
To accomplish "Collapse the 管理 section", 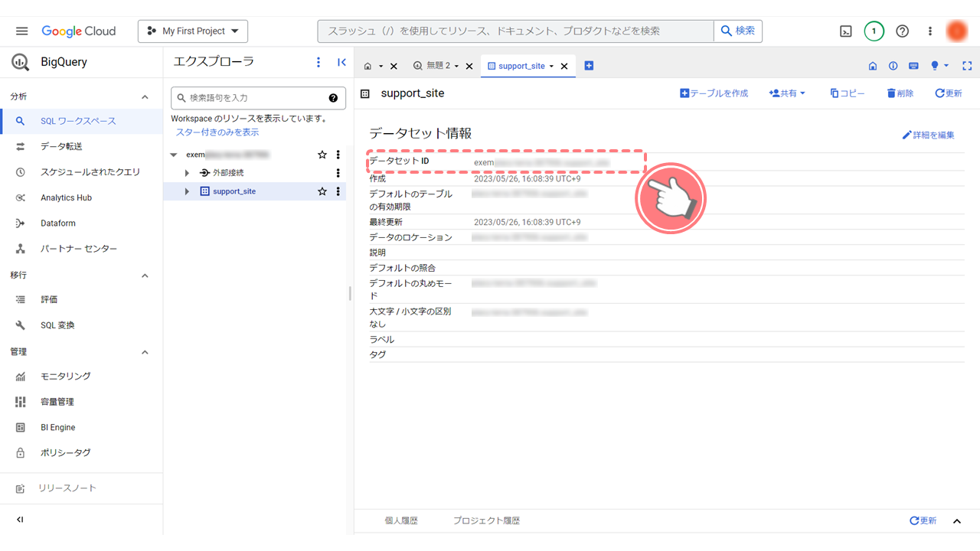I will 145,352.
